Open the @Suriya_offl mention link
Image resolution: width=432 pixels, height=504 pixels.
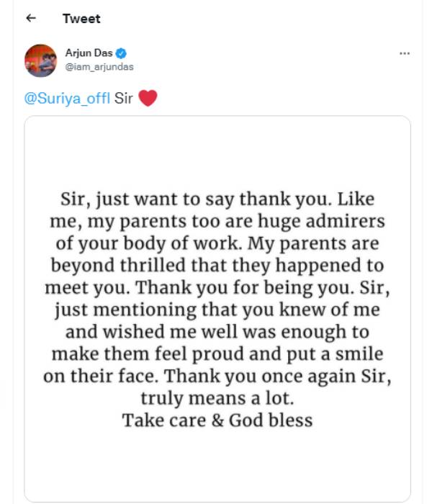tap(68, 99)
